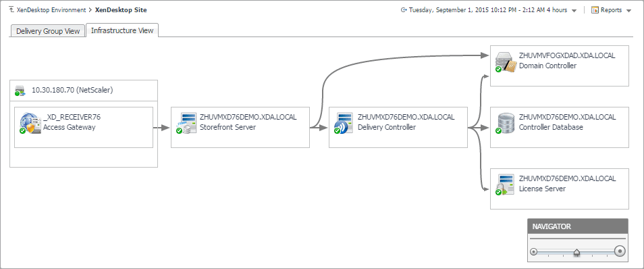Click the NetScaler appliance icon
Viewport: 644px width, 269px height.
(x=20, y=91)
